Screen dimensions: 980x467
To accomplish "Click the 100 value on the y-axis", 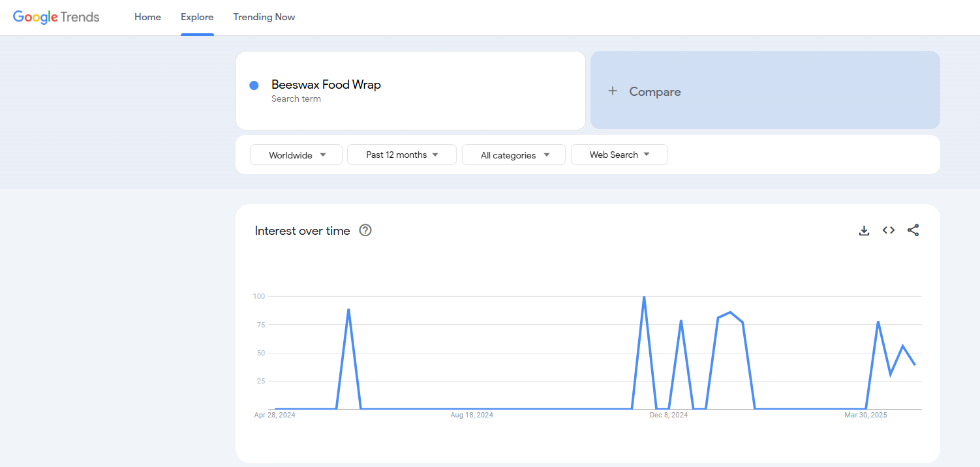I will click(x=259, y=296).
